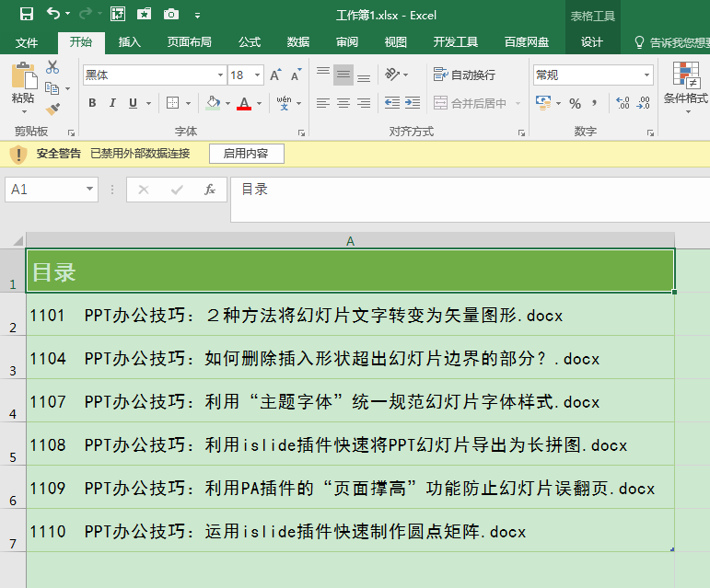Click the Decrease Font Size icon

tap(297, 75)
